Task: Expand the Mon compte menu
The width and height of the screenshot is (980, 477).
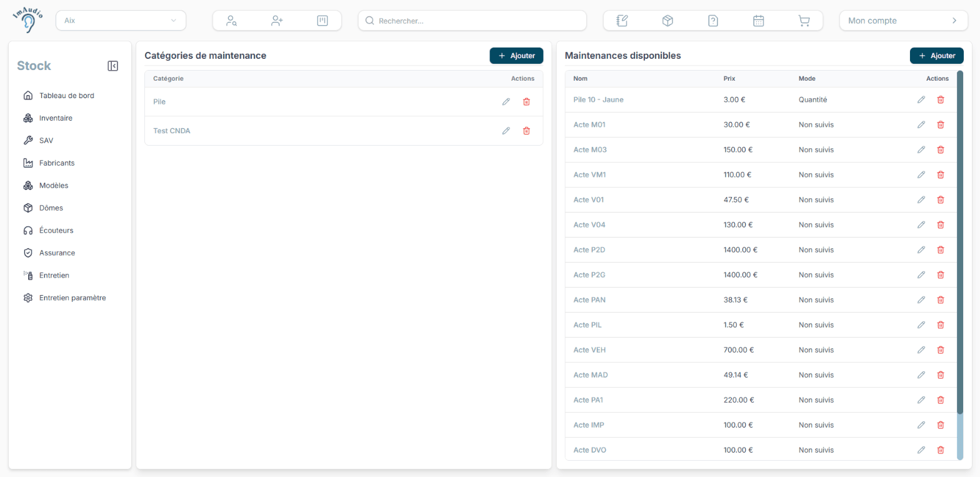Action: (x=902, y=21)
